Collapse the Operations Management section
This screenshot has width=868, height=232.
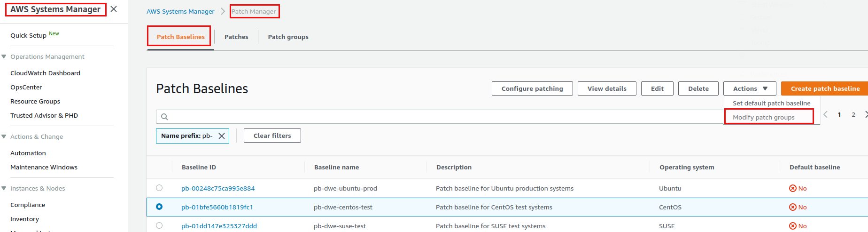4,56
